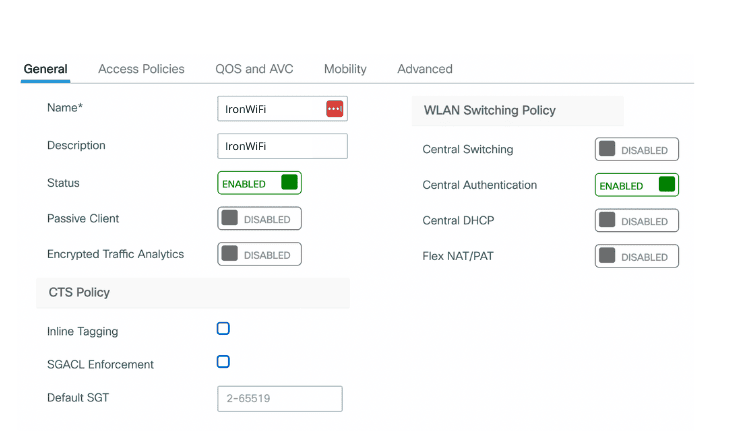Disable Central Authentication toggle
Screen dimensions: 731x445
point(637,185)
